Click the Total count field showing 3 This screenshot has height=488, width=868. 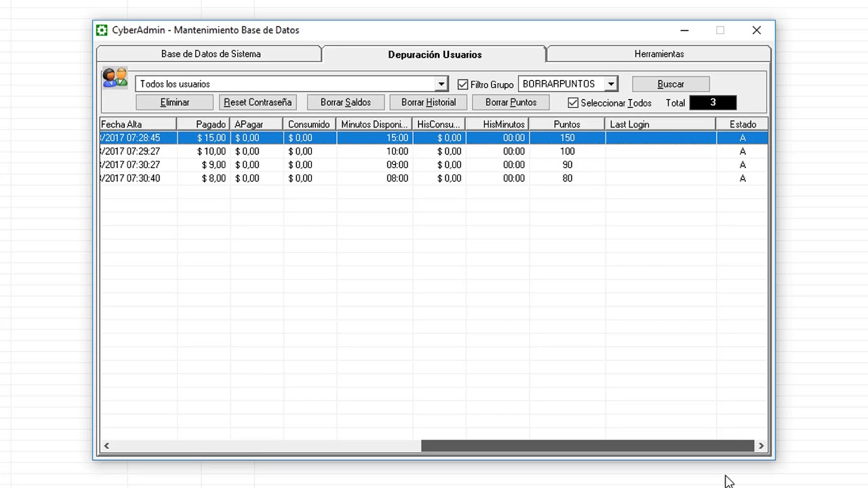pyautogui.click(x=713, y=103)
